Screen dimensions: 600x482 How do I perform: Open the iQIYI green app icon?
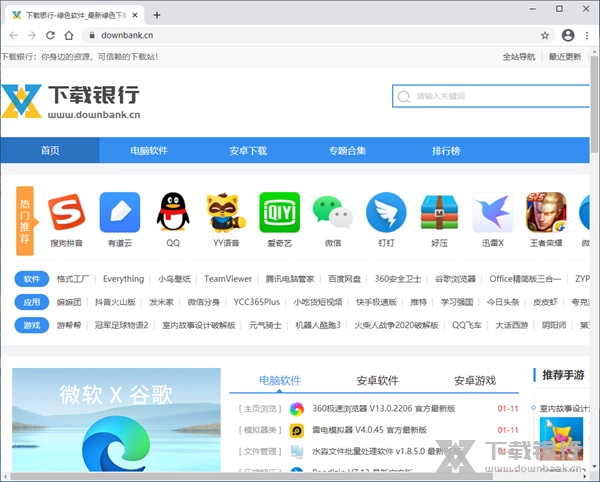(279, 212)
